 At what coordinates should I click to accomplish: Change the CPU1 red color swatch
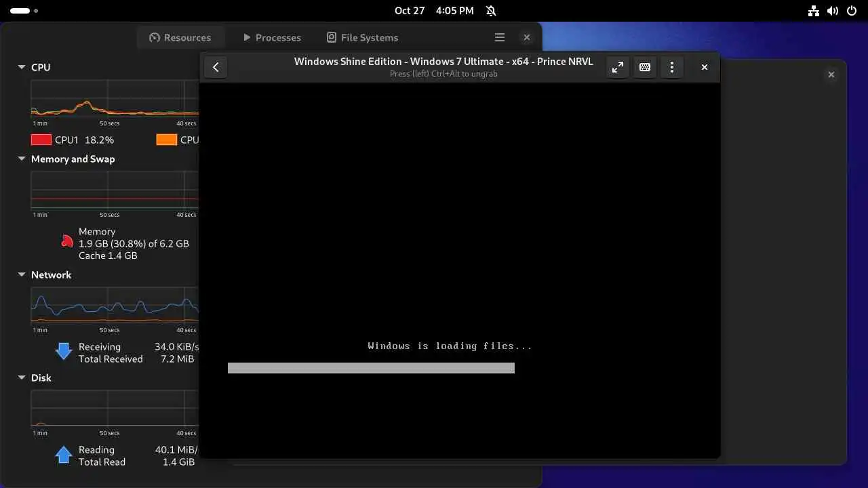click(41, 140)
